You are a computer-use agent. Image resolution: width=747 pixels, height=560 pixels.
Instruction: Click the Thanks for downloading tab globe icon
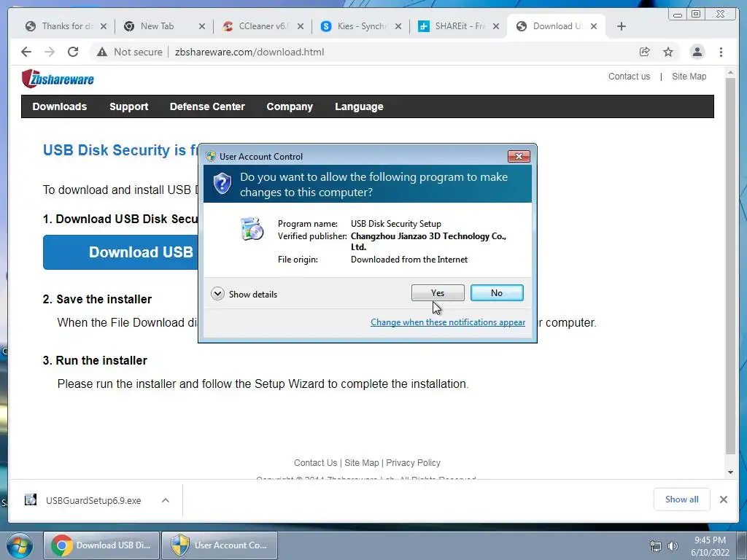click(x=31, y=26)
